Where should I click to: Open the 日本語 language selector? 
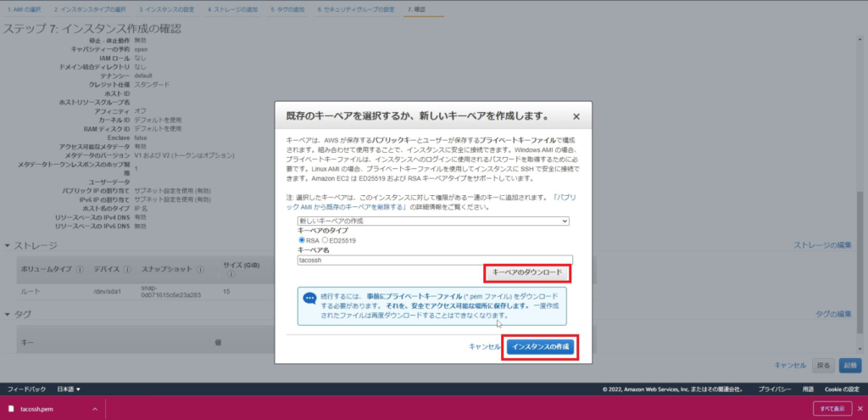tap(69, 389)
